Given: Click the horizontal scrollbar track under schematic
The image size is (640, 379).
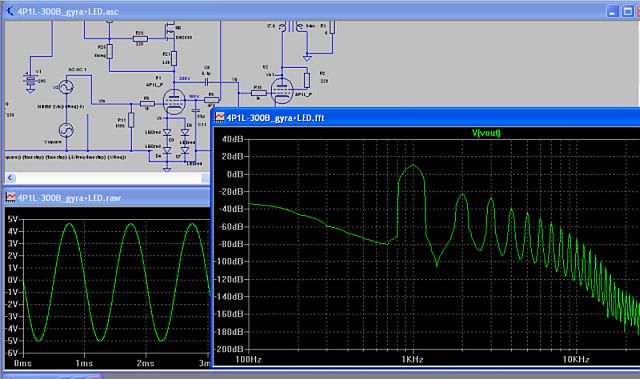Looking at the screenshot, I should click(108, 178).
